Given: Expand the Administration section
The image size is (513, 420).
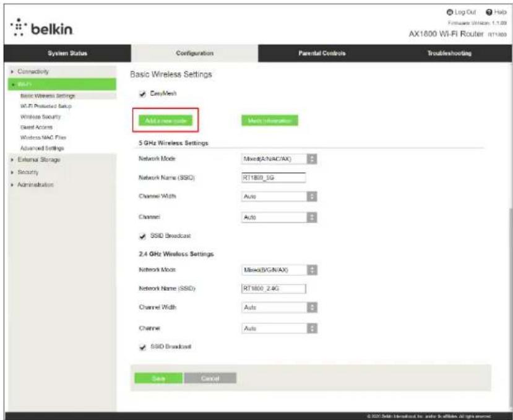Looking at the screenshot, I should pos(62,185).
